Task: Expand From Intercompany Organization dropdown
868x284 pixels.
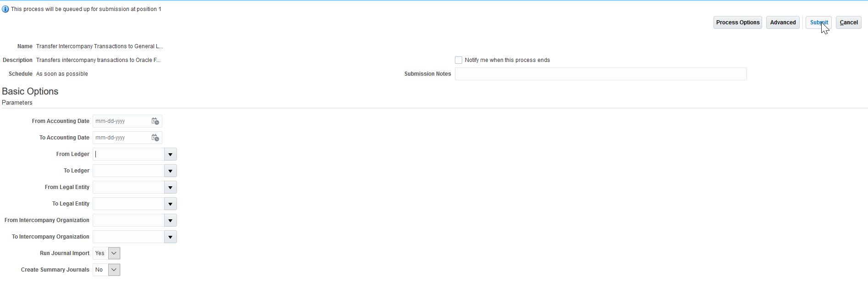Action: [x=170, y=221]
